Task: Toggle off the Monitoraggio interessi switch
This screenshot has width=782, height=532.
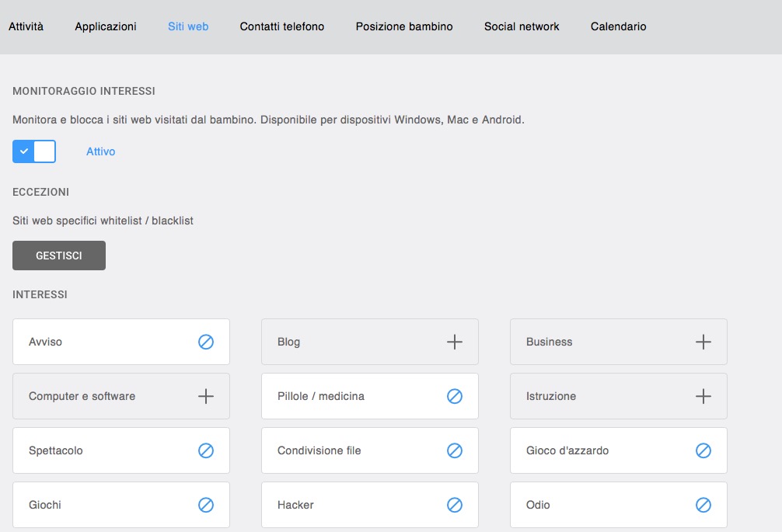Action: 33,151
